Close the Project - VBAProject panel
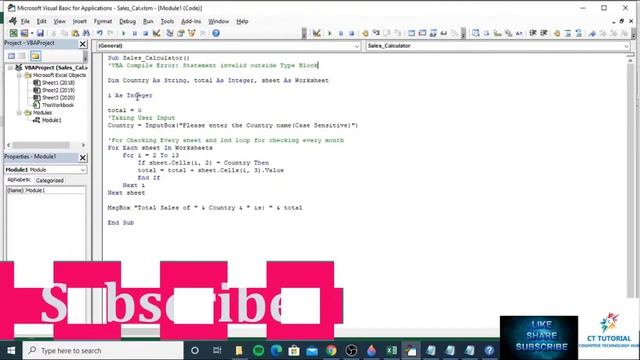 (x=83, y=44)
